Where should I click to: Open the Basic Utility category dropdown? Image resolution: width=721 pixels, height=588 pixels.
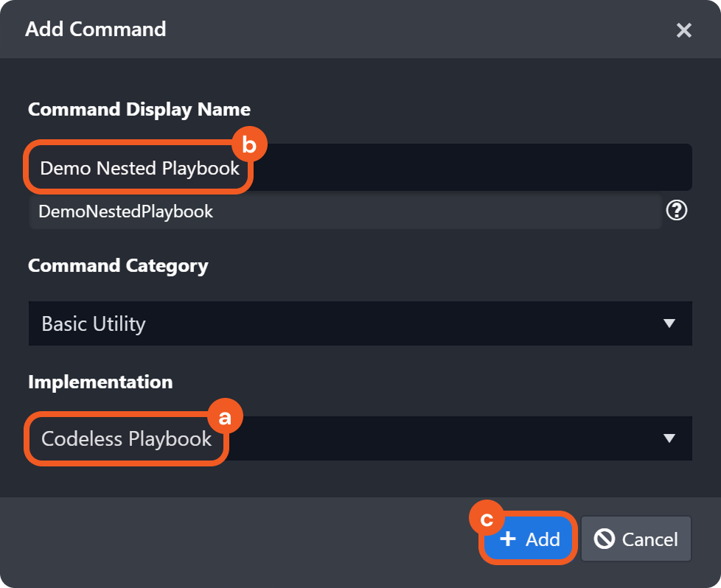coord(346,323)
